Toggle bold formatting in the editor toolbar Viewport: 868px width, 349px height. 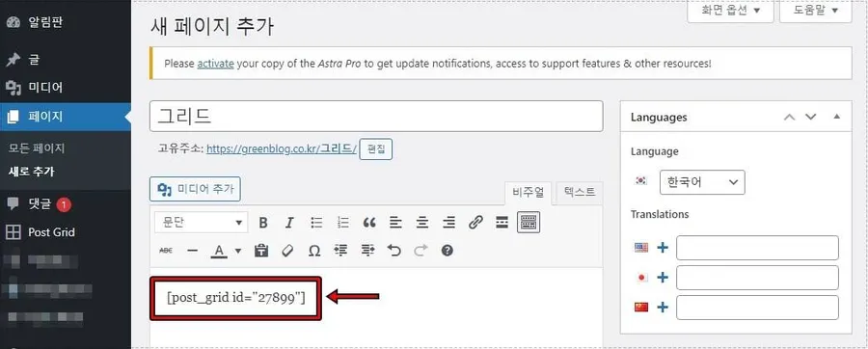click(263, 223)
